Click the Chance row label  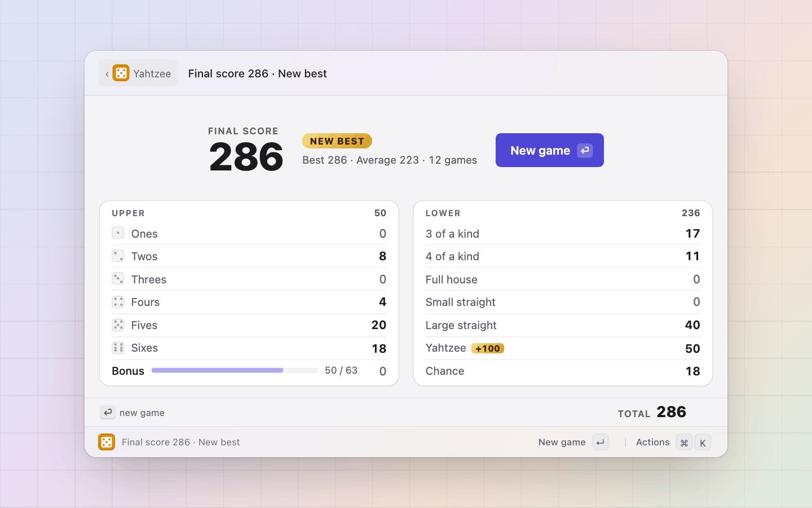[445, 371]
